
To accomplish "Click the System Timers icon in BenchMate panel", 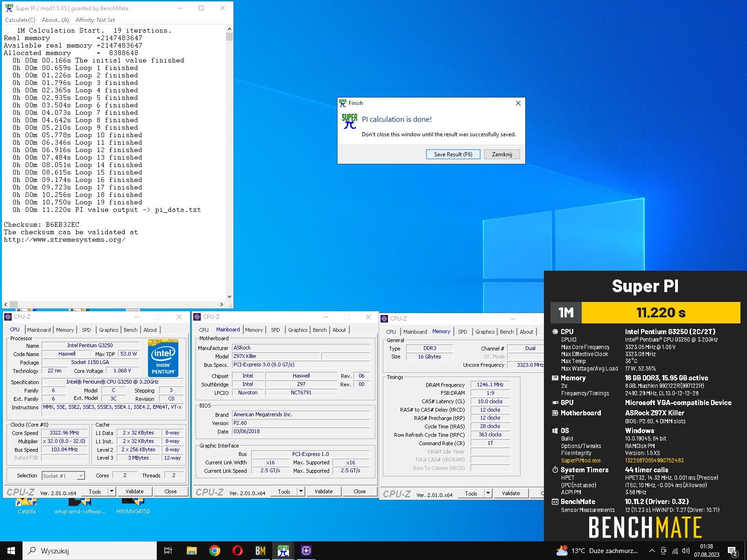I will 555,470.
